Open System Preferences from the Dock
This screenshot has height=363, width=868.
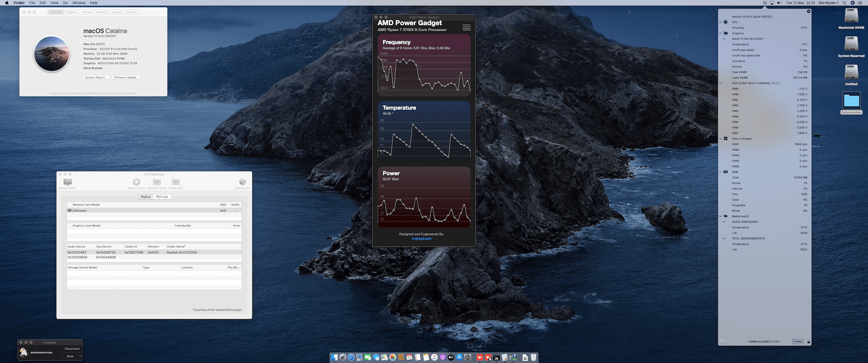(x=468, y=357)
